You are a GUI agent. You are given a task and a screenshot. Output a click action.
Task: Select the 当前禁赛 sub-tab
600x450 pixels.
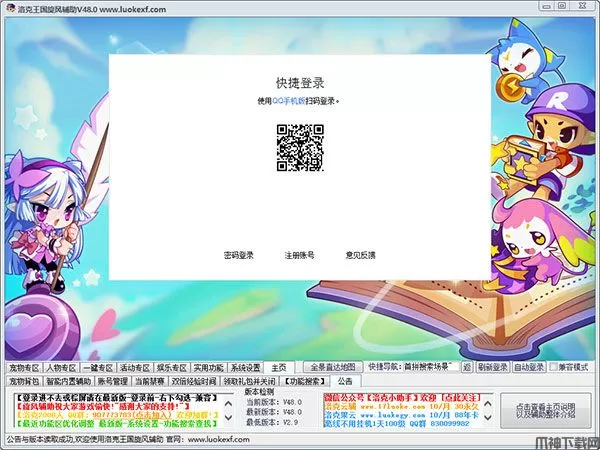(x=150, y=381)
